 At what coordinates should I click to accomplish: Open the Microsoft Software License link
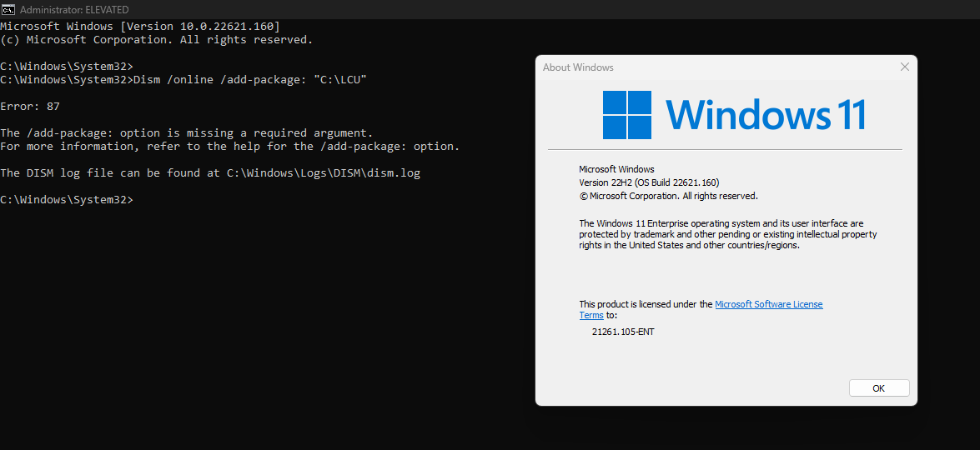pos(769,304)
